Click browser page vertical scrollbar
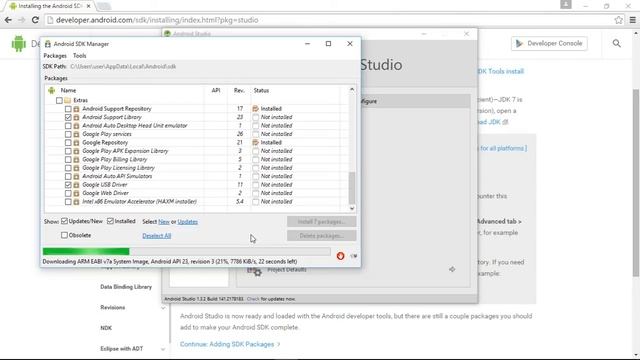The image size is (640, 360). click(x=636, y=182)
